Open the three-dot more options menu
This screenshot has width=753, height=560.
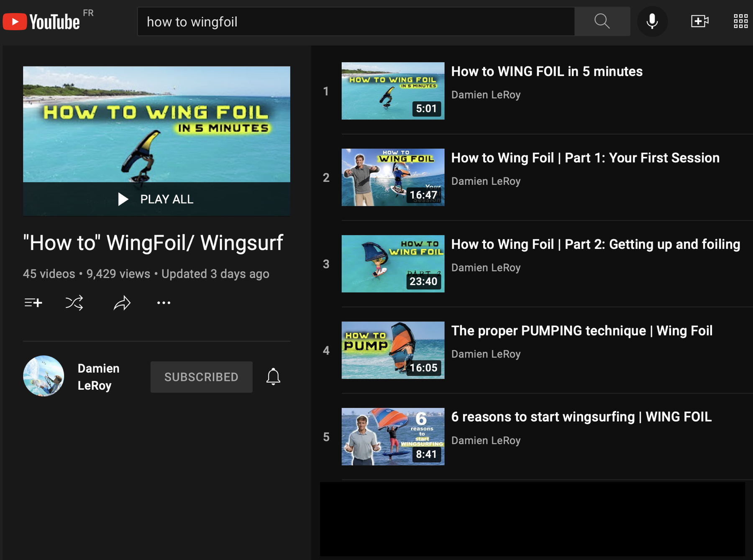pyautogui.click(x=164, y=302)
